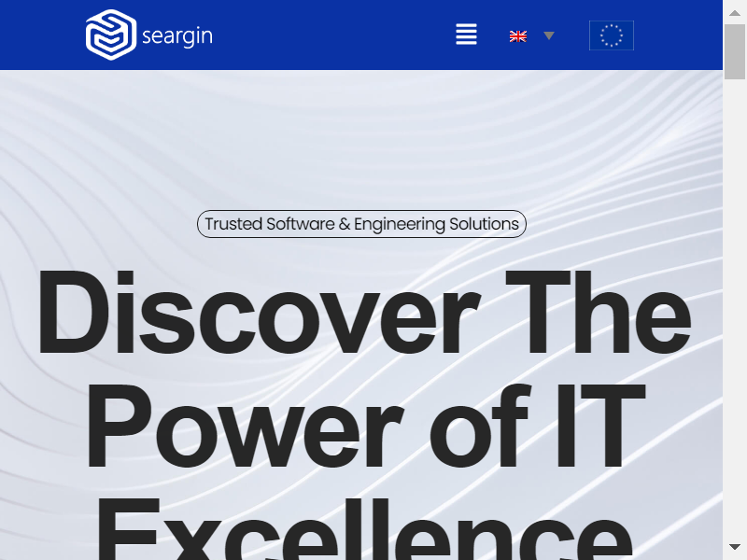Open the hamburger navigation menu
This screenshot has width=747, height=560.
466,35
